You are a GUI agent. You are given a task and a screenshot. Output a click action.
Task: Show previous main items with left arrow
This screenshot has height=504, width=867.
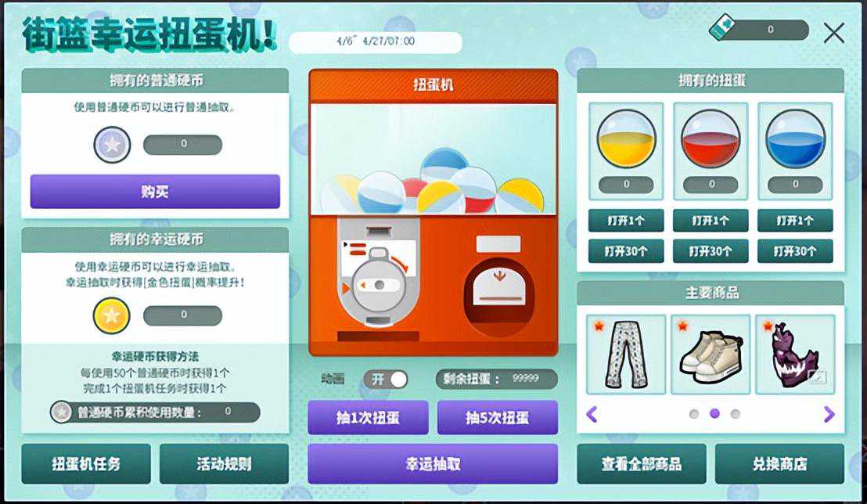point(592,414)
